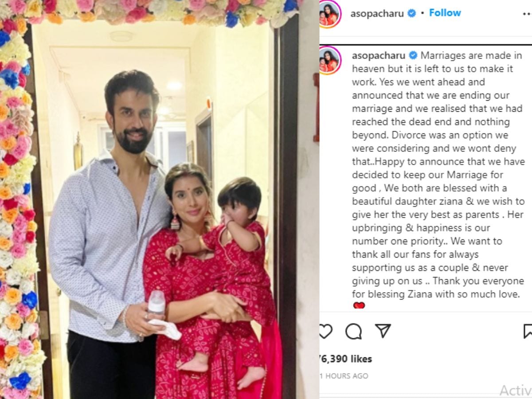532x399 pixels.
Task: Click the verified badge in the post header
Action: 411,13
